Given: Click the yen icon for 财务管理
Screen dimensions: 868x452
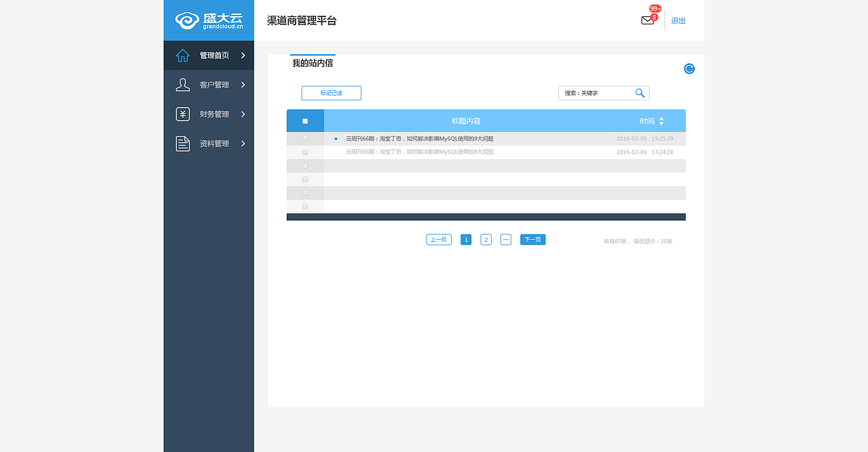Looking at the screenshot, I should (182, 114).
